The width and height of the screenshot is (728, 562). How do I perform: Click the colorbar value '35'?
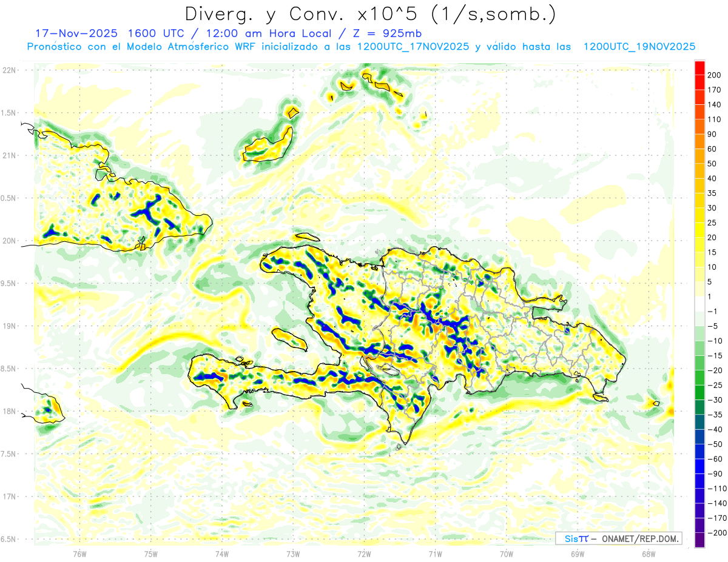coord(711,193)
